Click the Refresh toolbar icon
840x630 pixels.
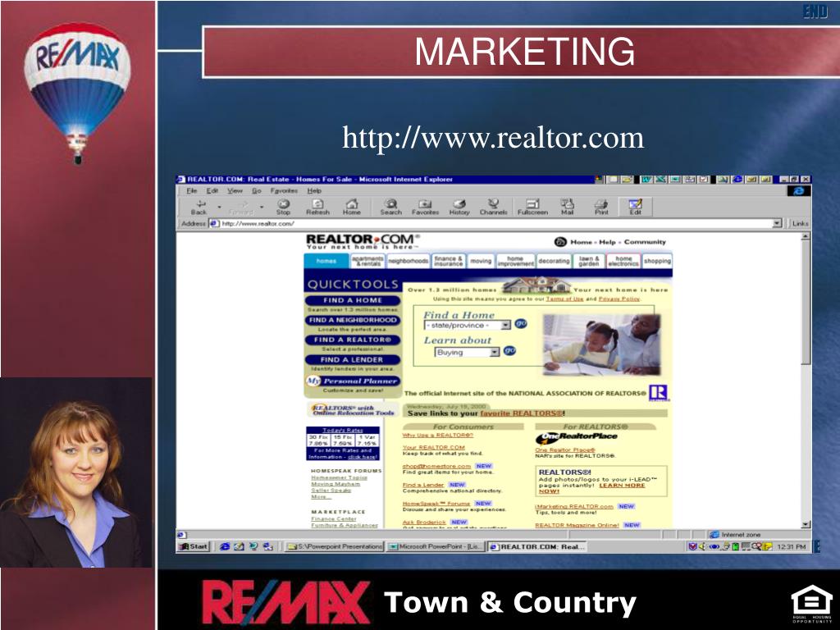(317, 207)
